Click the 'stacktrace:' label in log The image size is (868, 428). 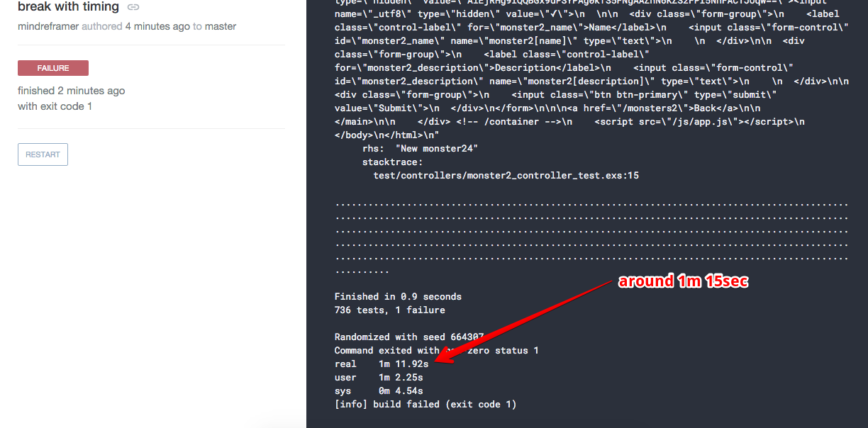[392, 162]
